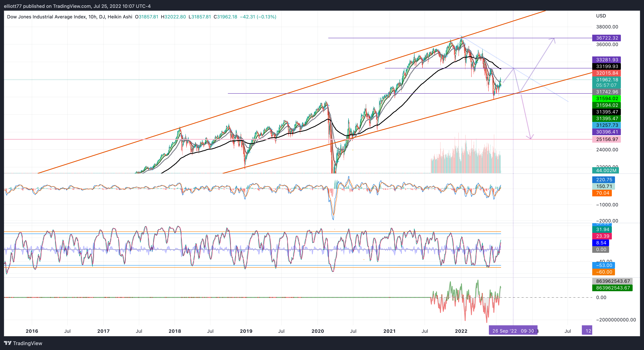The image size is (644, 350).
Task: Select the orange 70.04 indicator label
Action: coord(602,193)
